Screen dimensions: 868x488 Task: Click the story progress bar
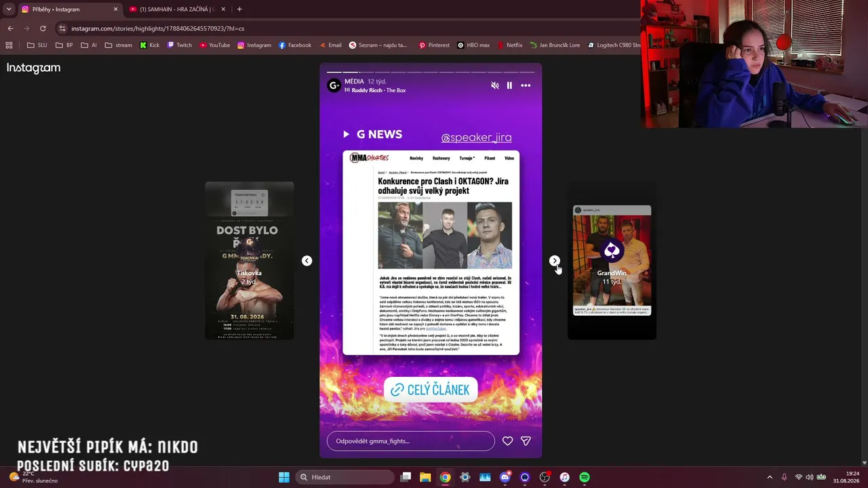pyautogui.click(x=431, y=71)
